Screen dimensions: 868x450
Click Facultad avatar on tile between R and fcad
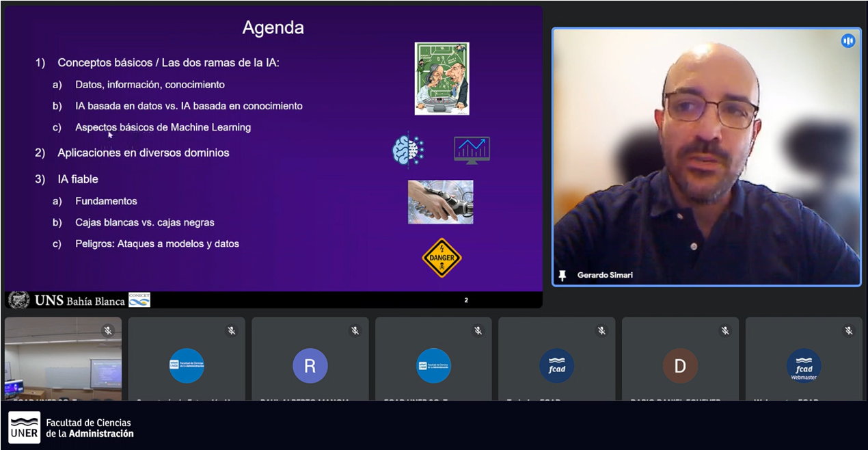coord(433,366)
